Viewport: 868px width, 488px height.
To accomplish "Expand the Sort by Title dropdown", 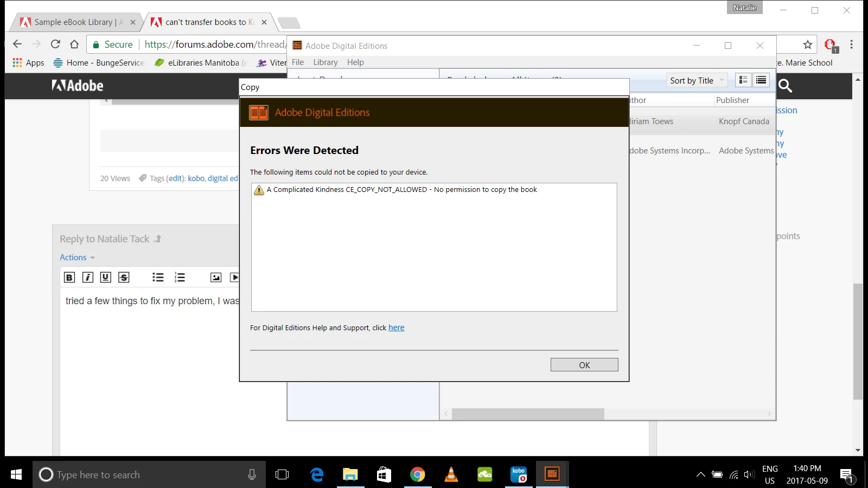I will 697,80.
